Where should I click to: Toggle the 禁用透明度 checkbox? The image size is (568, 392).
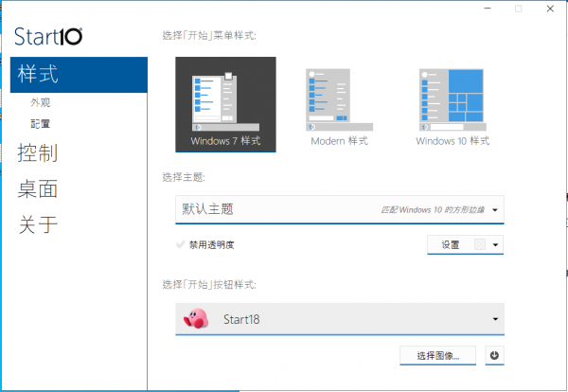(x=180, y=244)
